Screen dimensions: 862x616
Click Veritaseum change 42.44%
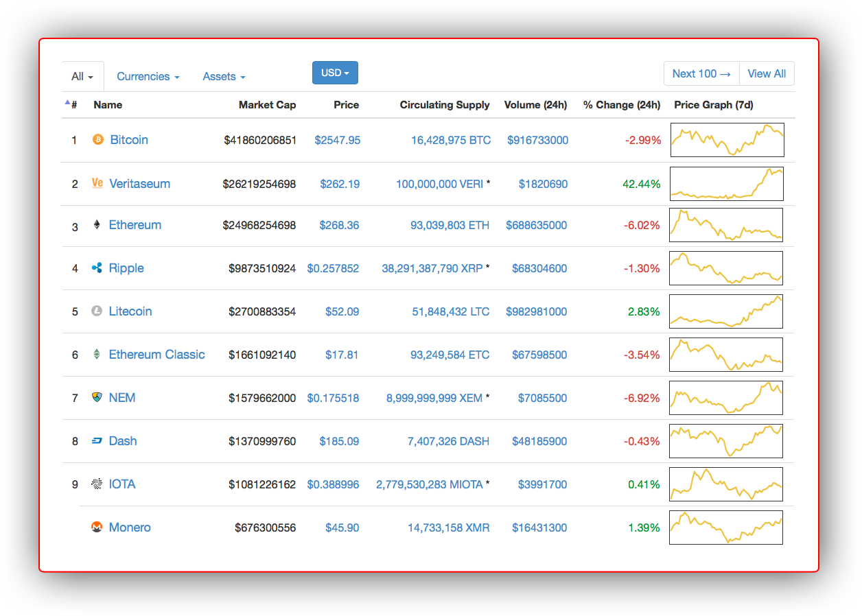click(x=642, y=184)
